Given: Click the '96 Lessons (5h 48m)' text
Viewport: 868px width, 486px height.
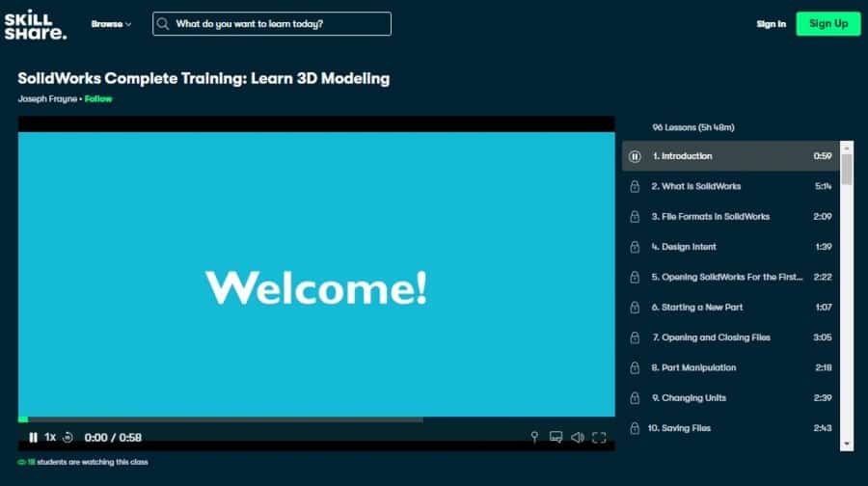Looking at the screenshot, I should tap(693, 127).
